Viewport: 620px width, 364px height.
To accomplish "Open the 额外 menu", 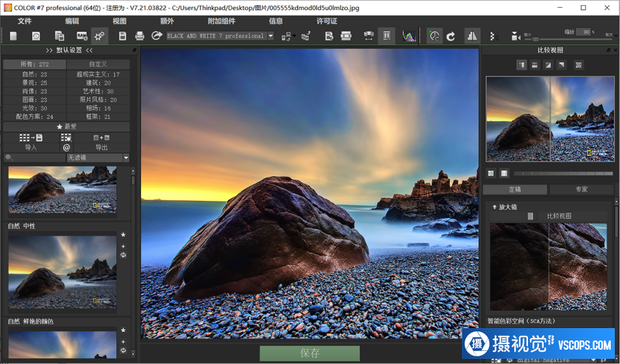I will coord(167,21).
